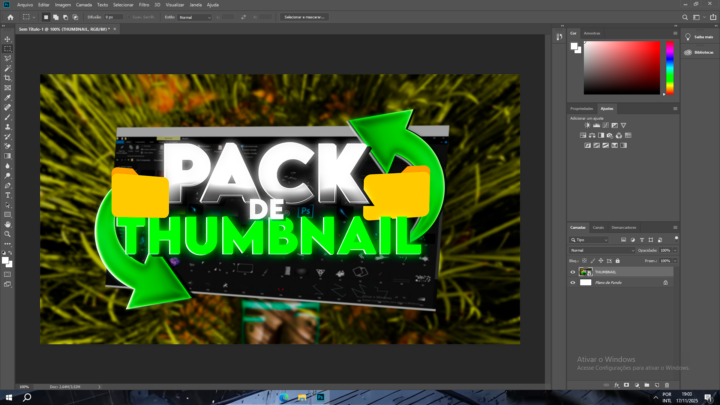This screenshot has width=720, height=405.
Task: Pick the Lasso tool
Action: pos(8,58)
